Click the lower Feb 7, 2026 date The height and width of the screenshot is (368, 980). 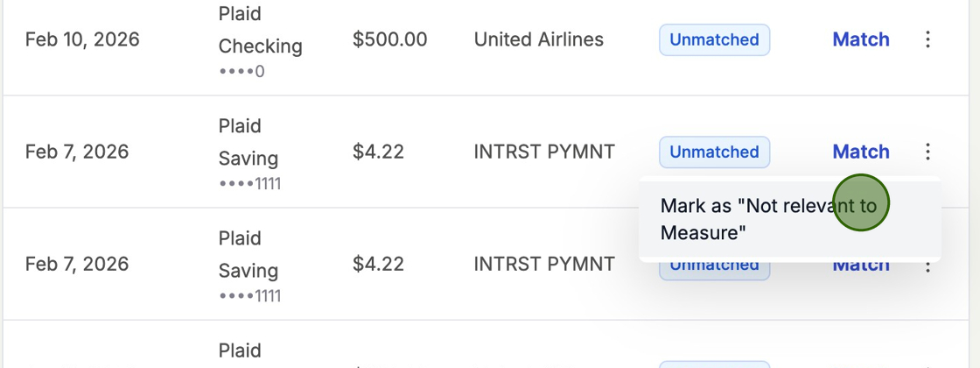click(77, 264)
